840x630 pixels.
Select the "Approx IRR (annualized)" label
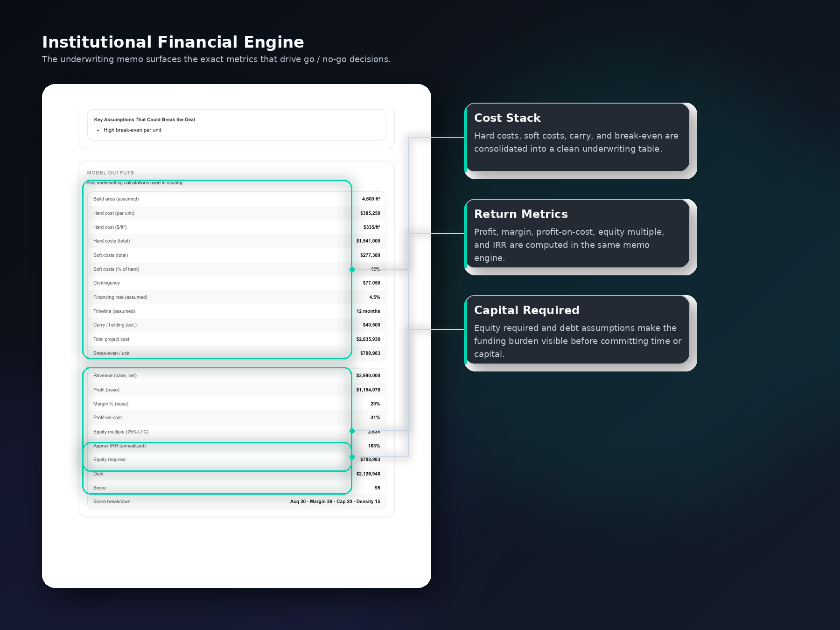tap(119, 446)
